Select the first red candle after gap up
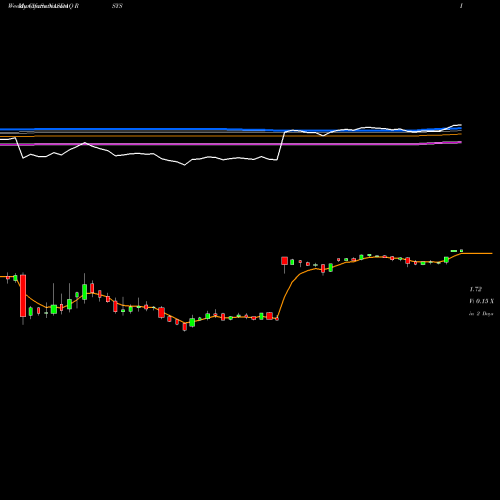500x500 pixels. click(284, 261)
